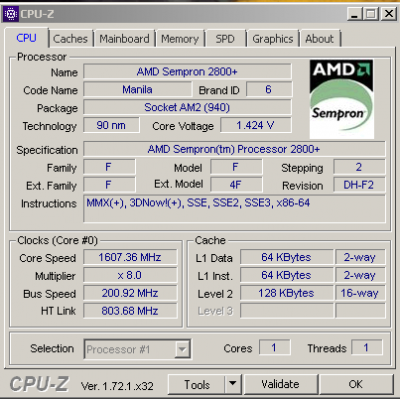This screenshot has width=400, height=399.
Task: Show the Graphics tab
Action: (x=273, y=39)
